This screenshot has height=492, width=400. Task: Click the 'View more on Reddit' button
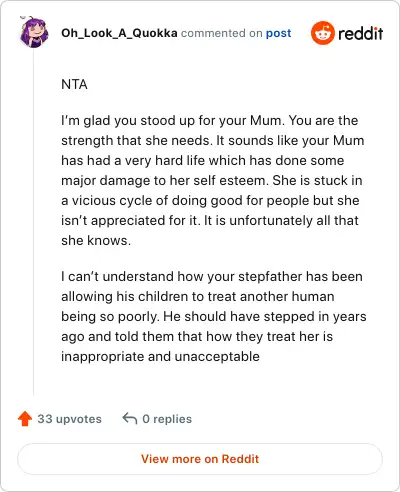point(200,459)
